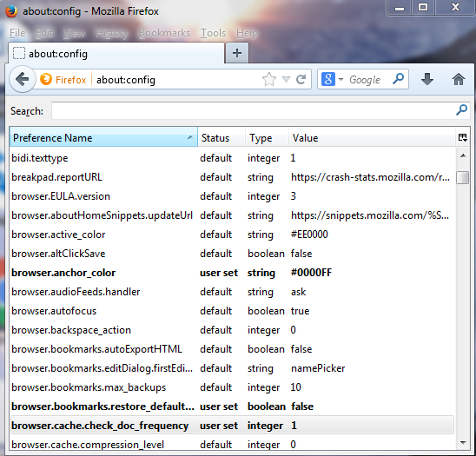The height and width of the screenshot is (456, 476).
Task: Click the address bar URL about:config
Action: click(x=126, y=80)
